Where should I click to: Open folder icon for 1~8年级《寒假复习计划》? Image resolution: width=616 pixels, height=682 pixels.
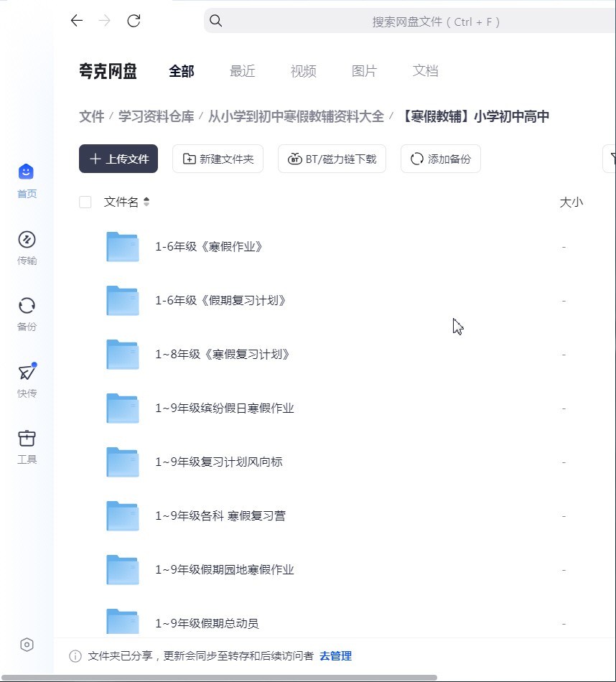[123, 355]
